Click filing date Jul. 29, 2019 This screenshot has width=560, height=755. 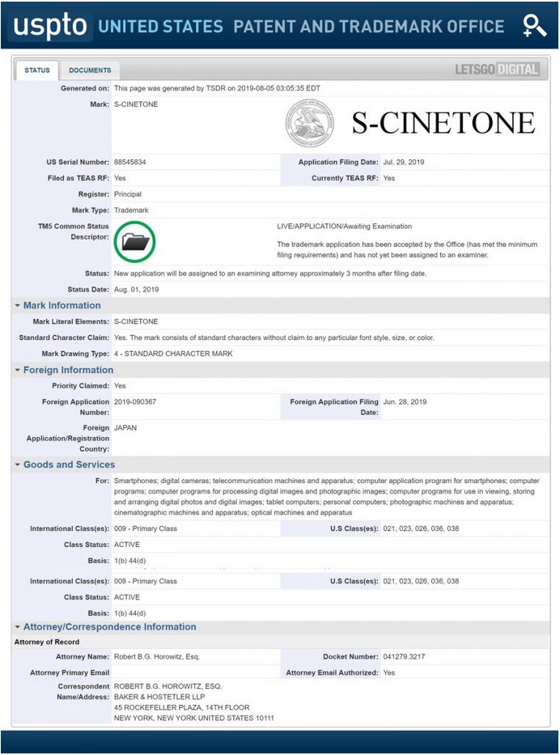404,163
